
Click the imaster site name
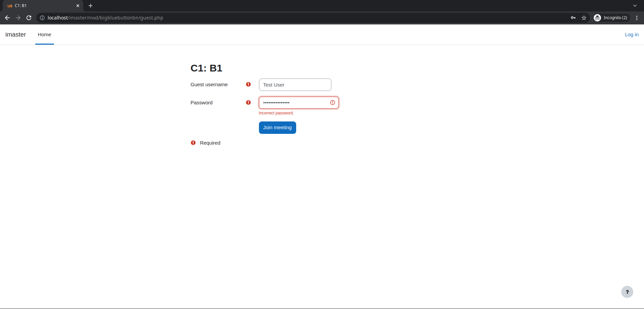pos(16,35)
